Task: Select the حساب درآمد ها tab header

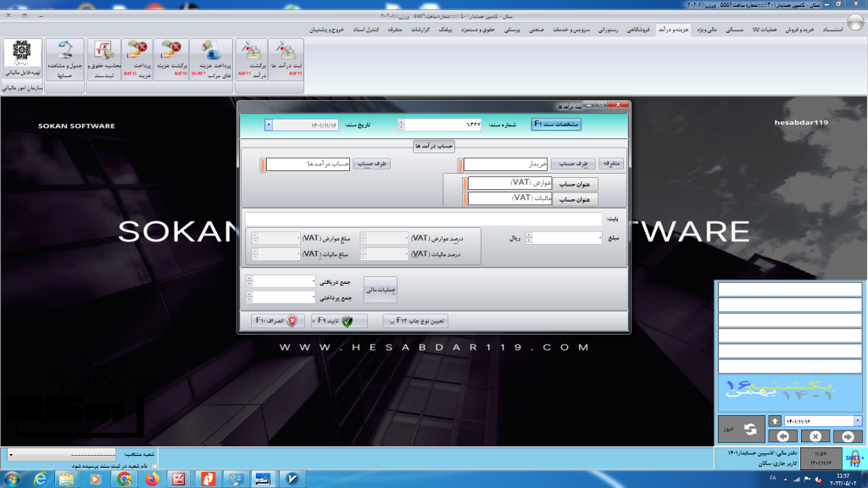Action: click(434, 146)
